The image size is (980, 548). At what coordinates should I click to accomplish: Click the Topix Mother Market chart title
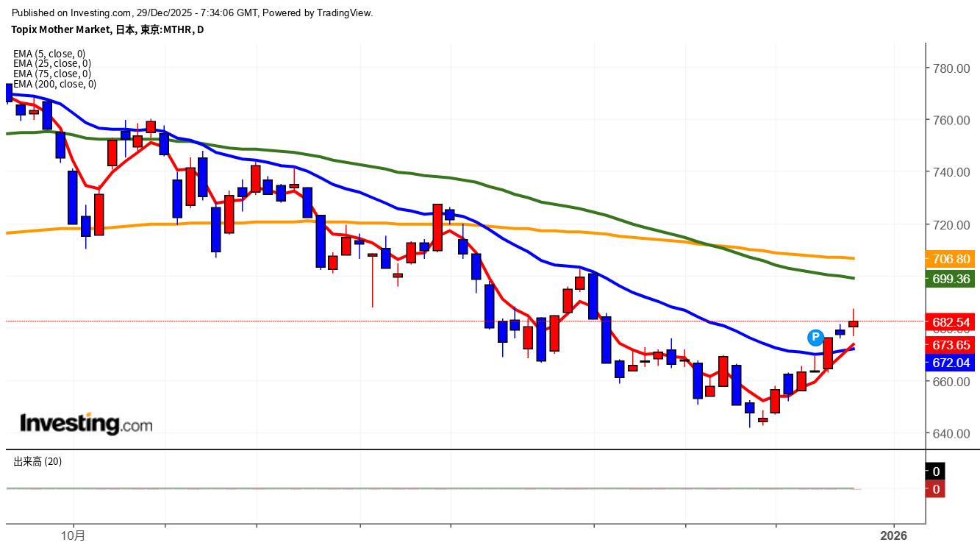107,29
